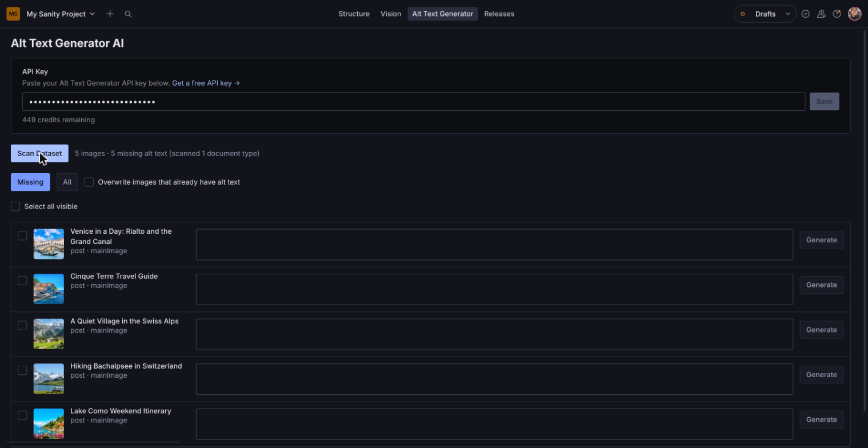
Task: Open the Bachalpsee lake thumbnail
Action: (49, 379)
